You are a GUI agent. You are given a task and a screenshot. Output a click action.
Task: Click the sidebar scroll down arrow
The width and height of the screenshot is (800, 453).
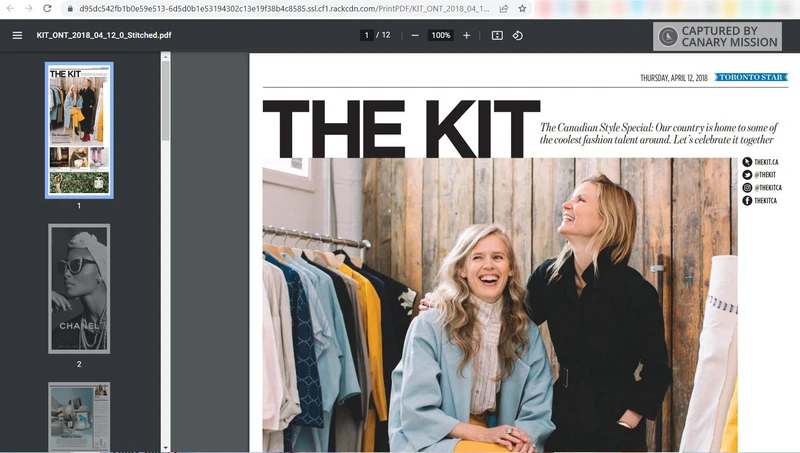[x=165, y=448]
